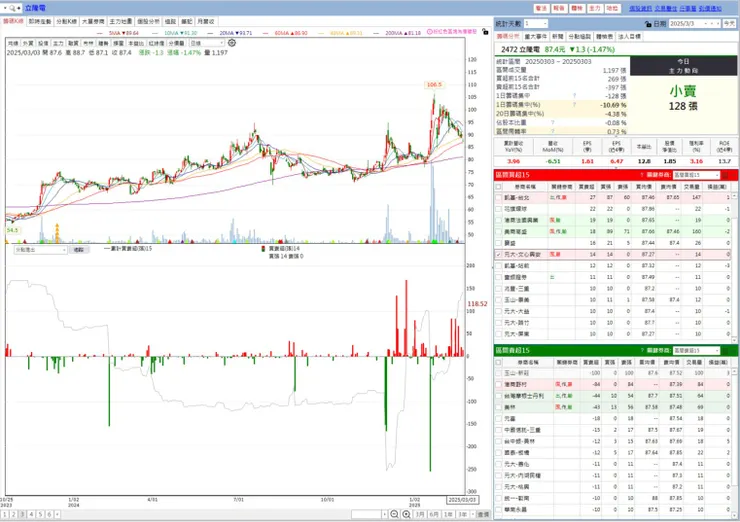Check the 玉山-嘉義 row checkbox

pyautogui.click(x=499, y=300)
